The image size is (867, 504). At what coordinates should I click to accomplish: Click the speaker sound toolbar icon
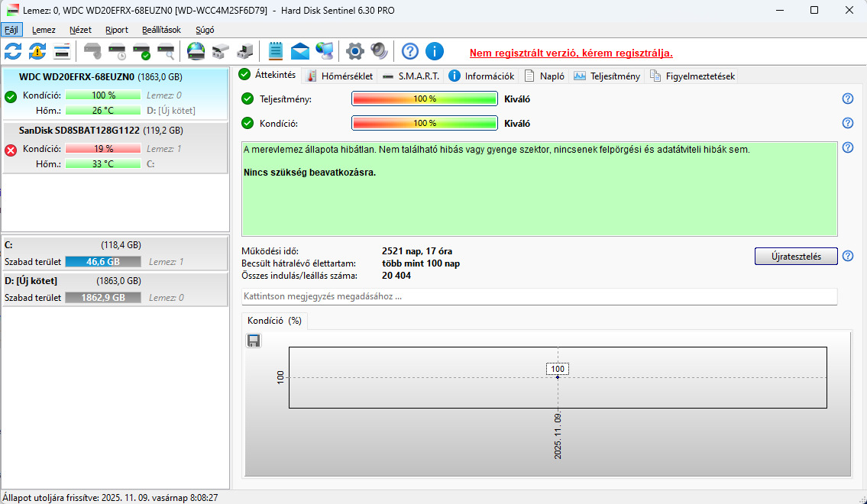[380, 51]
